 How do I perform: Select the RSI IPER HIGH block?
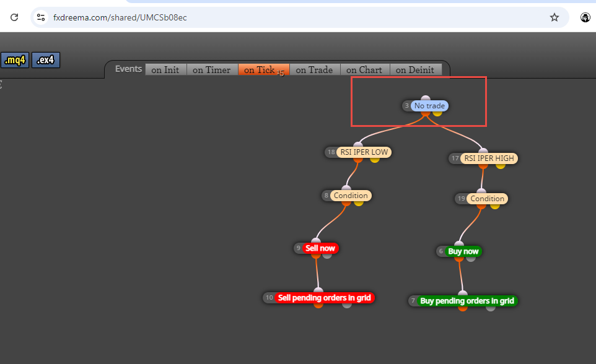tap(489, 158)
